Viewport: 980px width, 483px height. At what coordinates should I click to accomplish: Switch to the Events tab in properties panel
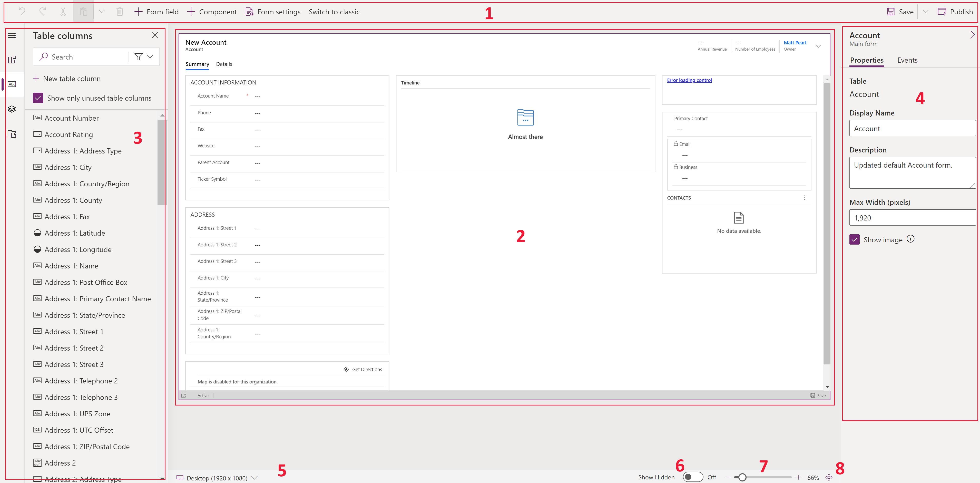click(907, 60)
